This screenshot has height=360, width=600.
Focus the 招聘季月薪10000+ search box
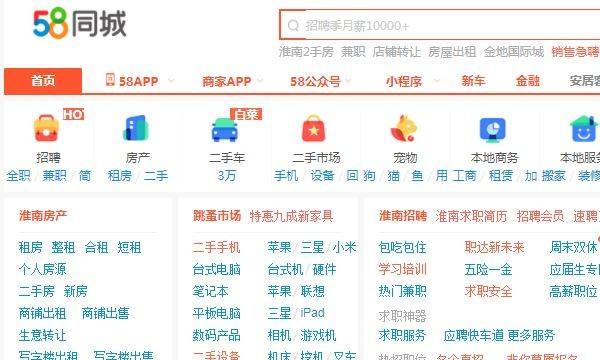pos(440,25)
